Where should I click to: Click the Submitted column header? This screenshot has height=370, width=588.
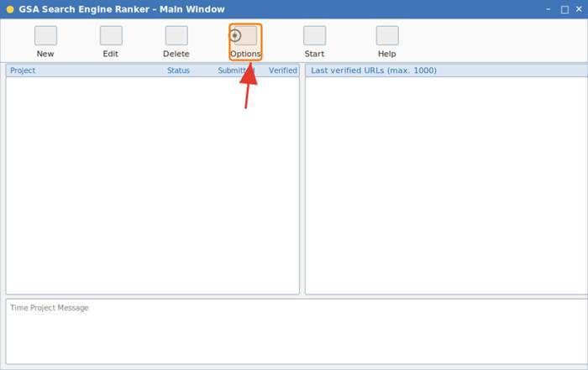tap(235, 70)
